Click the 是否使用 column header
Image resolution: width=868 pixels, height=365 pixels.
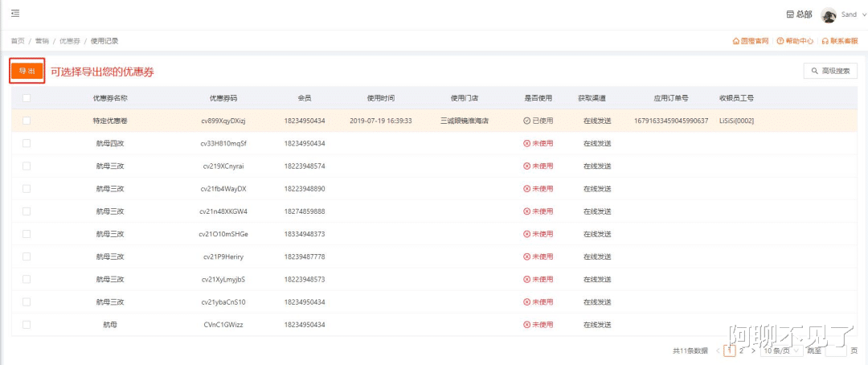tap(538, 98)
